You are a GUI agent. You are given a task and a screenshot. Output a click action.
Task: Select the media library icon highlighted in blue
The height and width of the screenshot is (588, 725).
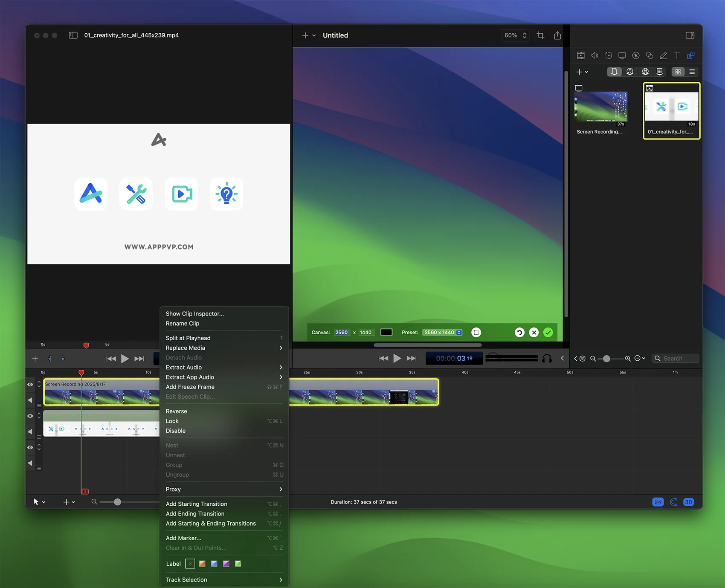[x=691, y=55]
